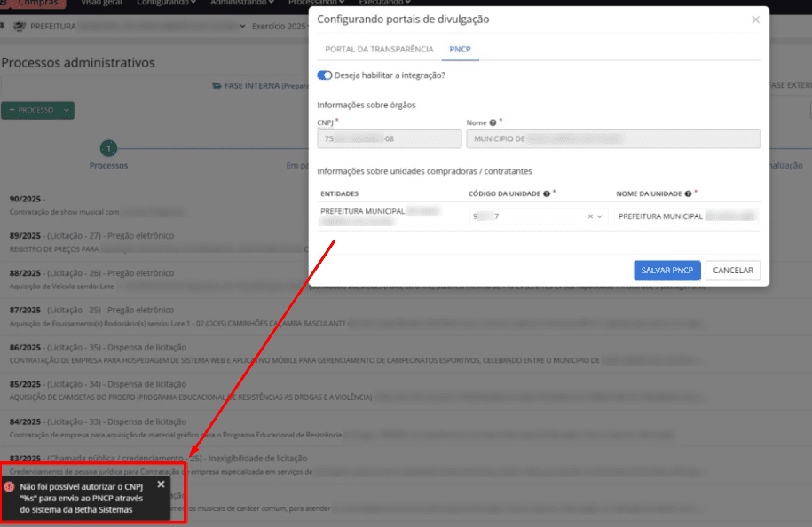
Task: Select the PNCP tab
Action: tap(461, 49)
